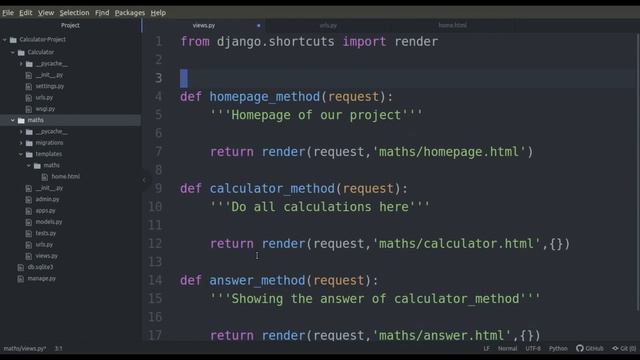This screenshot has height=360, width=640.
Task: Collapse maths subfolder chevron inside templates
Action: pyautogui.click(x=29, y=165)
